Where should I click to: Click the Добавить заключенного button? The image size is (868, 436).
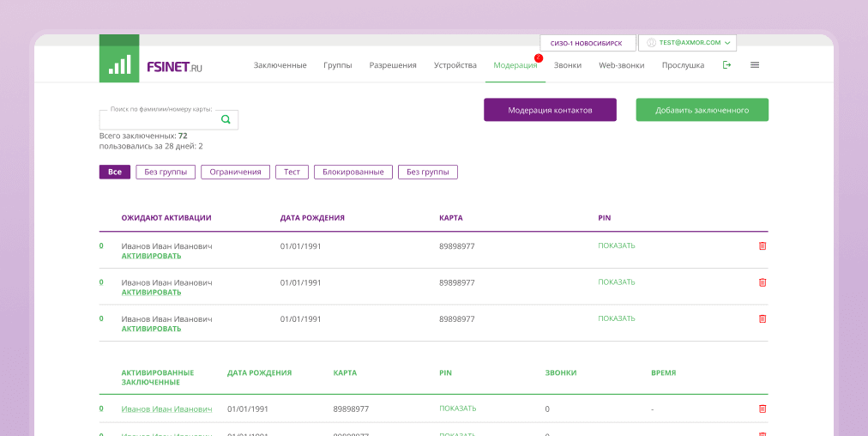coord(702,110)
